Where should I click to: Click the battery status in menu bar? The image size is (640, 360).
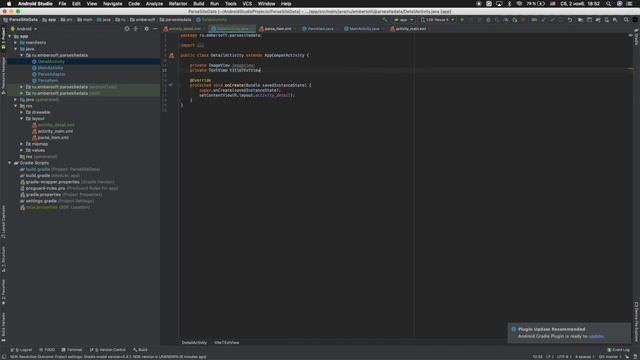[536, 4]
